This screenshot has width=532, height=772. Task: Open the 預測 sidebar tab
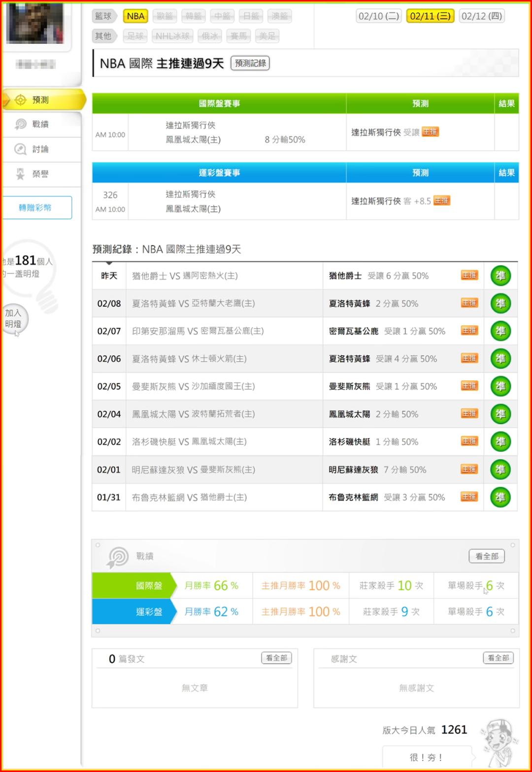tap(40, 100)
